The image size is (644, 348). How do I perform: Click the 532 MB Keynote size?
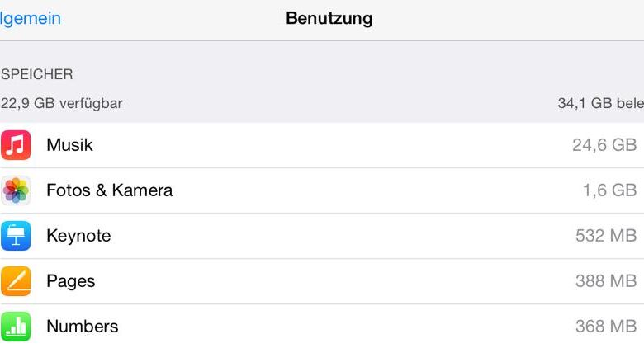click(x=606, y=236)
